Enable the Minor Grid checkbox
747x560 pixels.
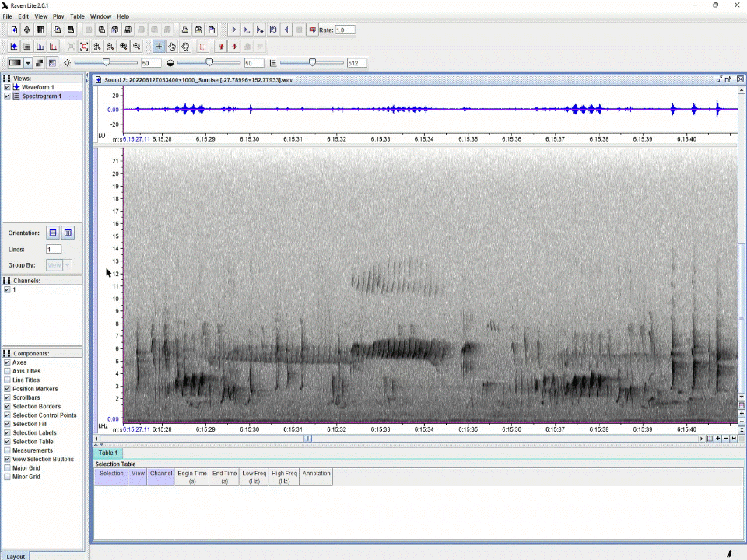coord(7,477)
